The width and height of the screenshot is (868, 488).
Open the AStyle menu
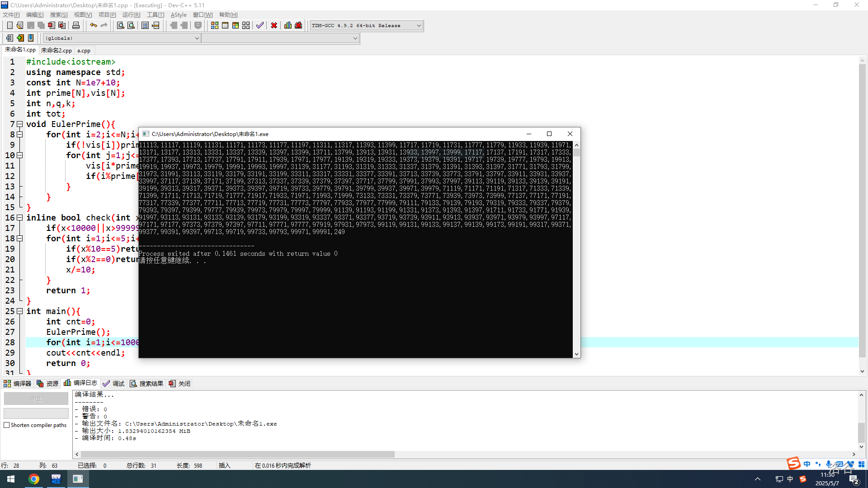pyautogui.click(x=179, y=15)
